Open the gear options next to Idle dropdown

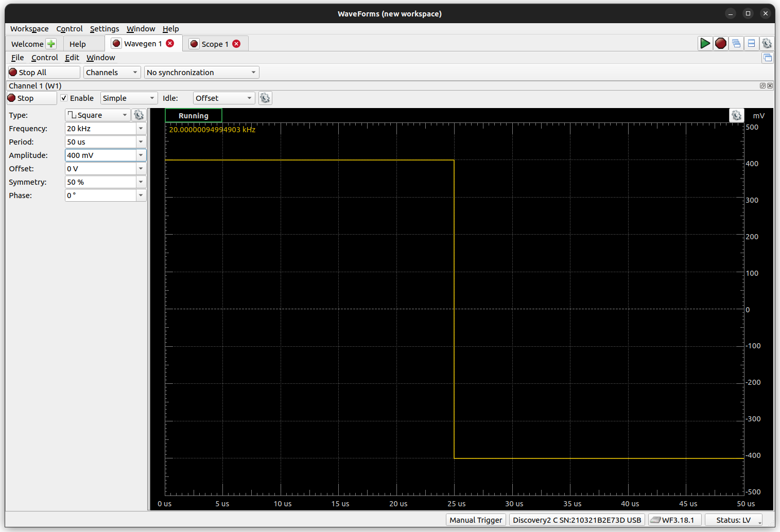[x=265, y=98]
